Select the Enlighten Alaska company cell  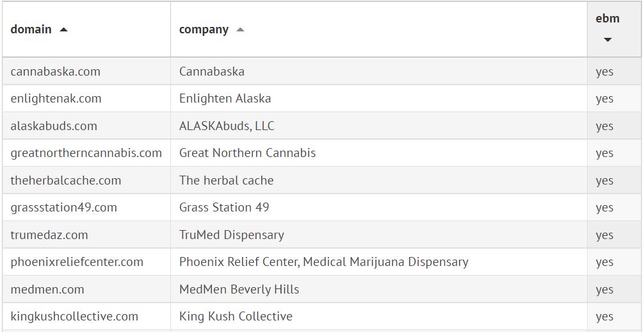click(x=225, y=99)
